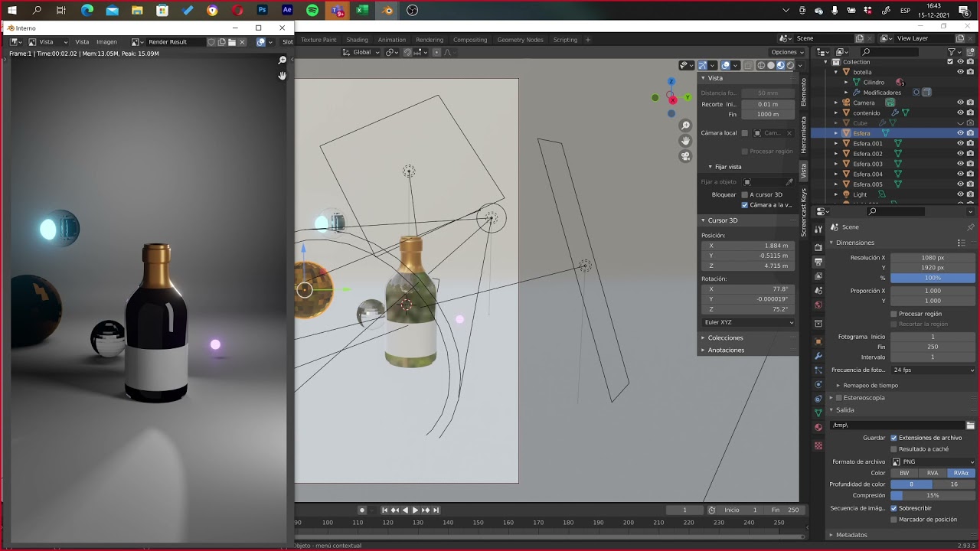Open the Elemento sidebar tab
The image size is (980, 551).
(x=804, y=92)
